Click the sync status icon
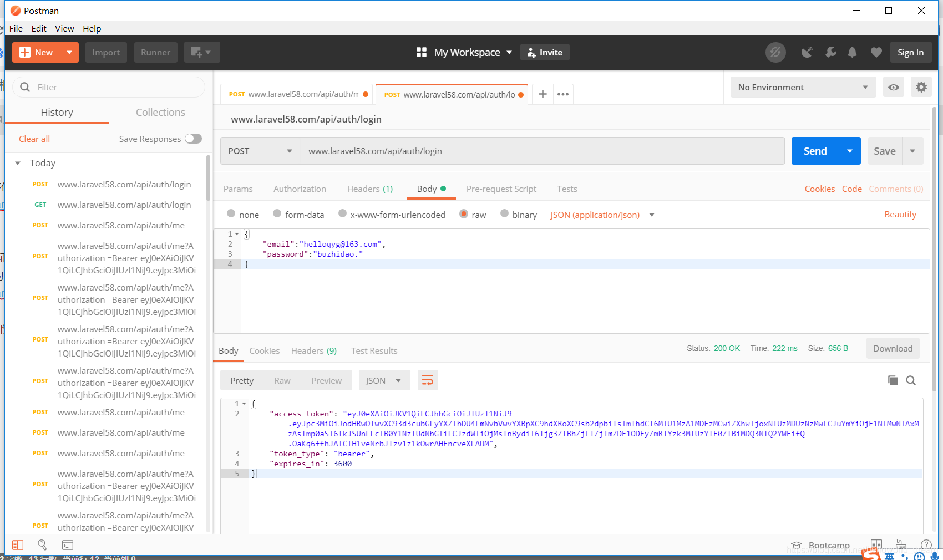This screenshot has height=560, width=943. tap(775, 52)
